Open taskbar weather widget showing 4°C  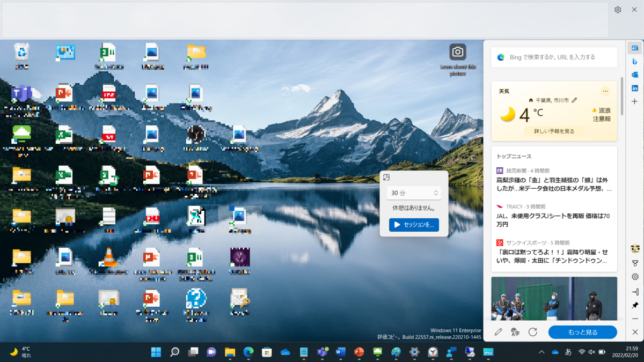point(20,352)
